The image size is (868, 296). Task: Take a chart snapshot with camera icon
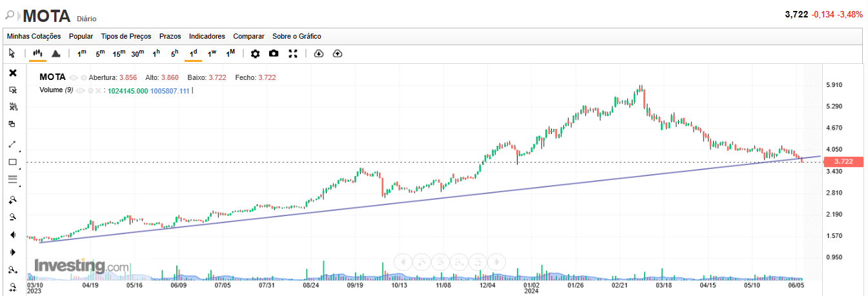274,54
